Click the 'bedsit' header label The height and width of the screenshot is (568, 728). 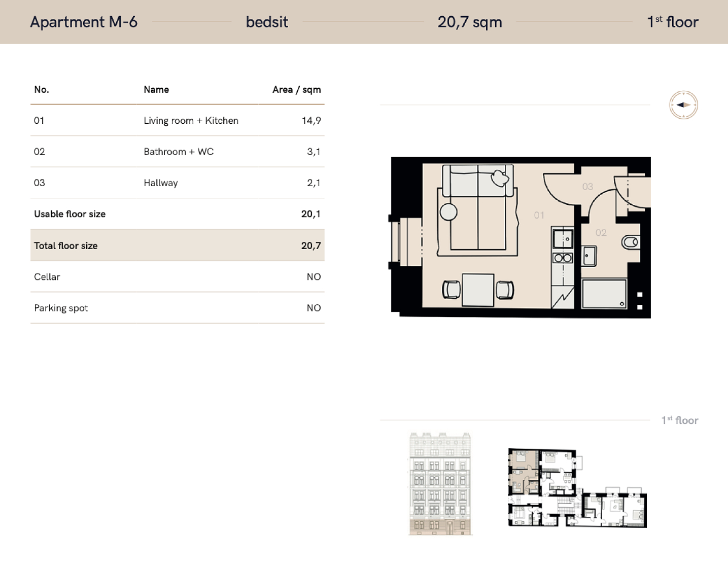(x=267, y=22)
